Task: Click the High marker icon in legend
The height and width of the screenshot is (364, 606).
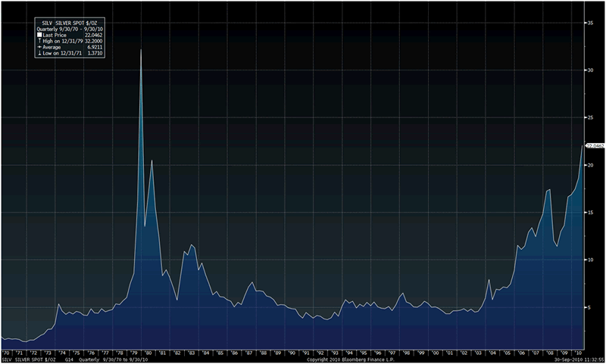Action: [x=41, y=39]
